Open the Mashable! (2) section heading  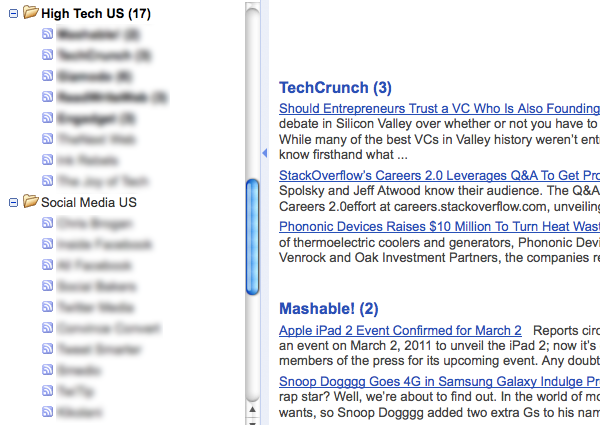click(329, 308)
